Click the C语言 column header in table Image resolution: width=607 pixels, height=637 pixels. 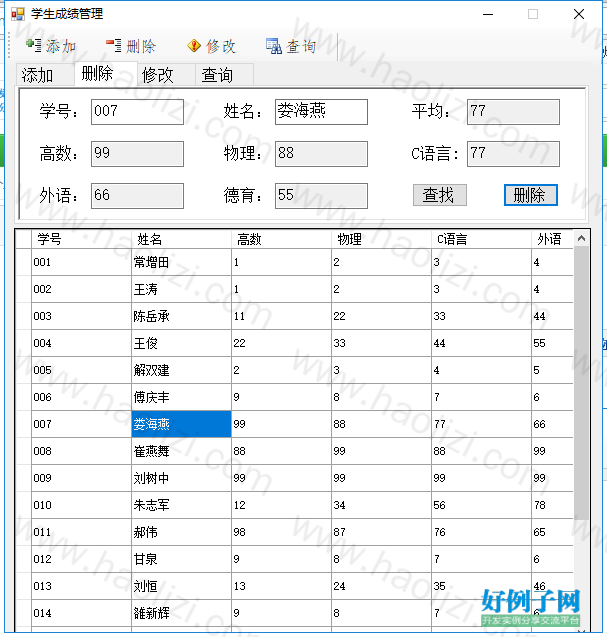[x=481, y=239]
